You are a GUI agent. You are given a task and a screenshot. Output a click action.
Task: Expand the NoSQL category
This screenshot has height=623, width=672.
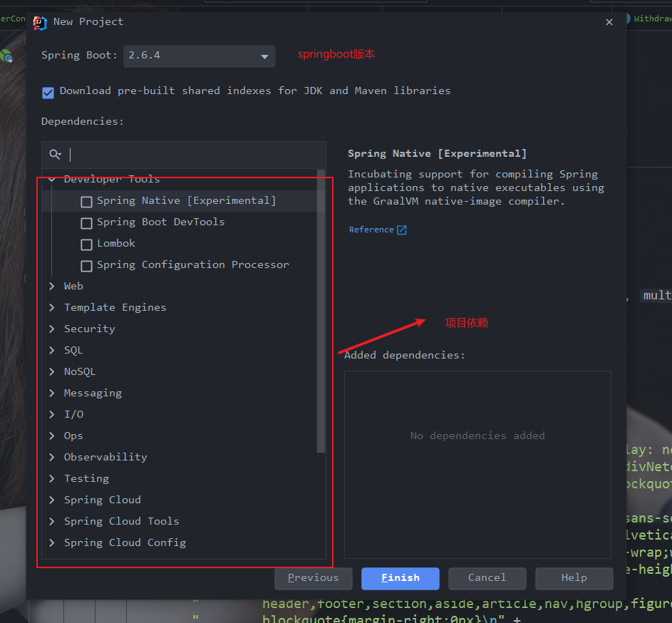click(52, 372)
